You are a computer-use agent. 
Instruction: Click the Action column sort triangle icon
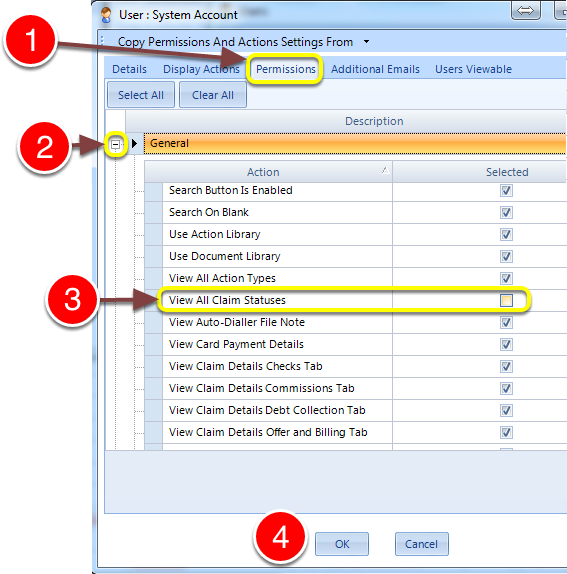[385, 170]
